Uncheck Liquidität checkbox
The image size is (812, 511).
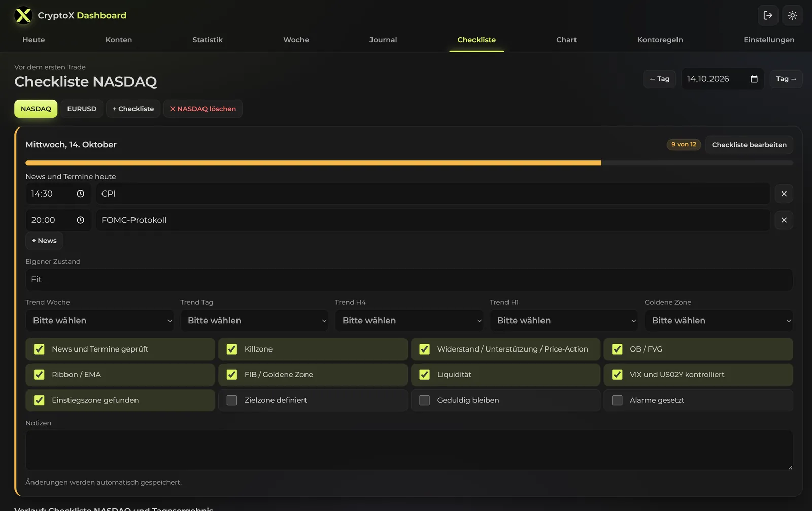point(425,374)
